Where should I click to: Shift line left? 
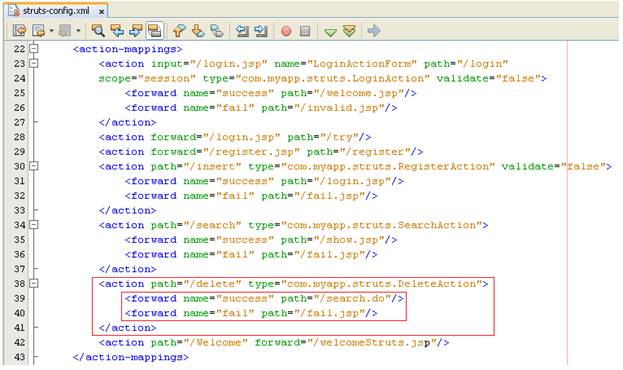pyautogui.click(x=242, y=31)
